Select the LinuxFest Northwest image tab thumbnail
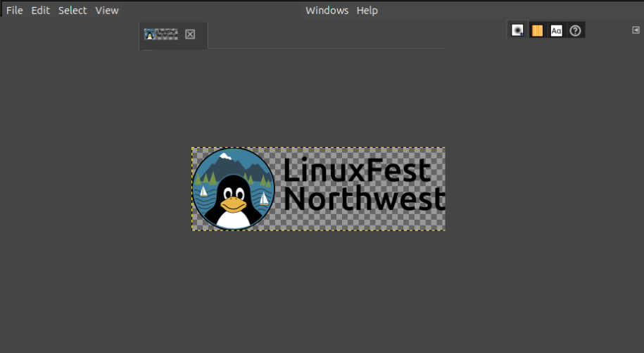Viewport: 644px width, 353px height. (161, 34)
